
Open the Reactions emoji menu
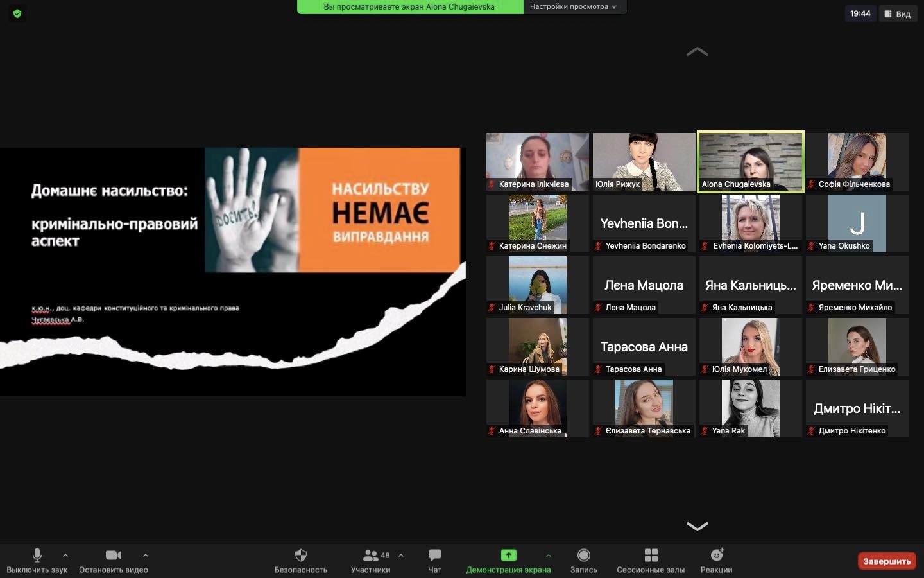point(717,555)
